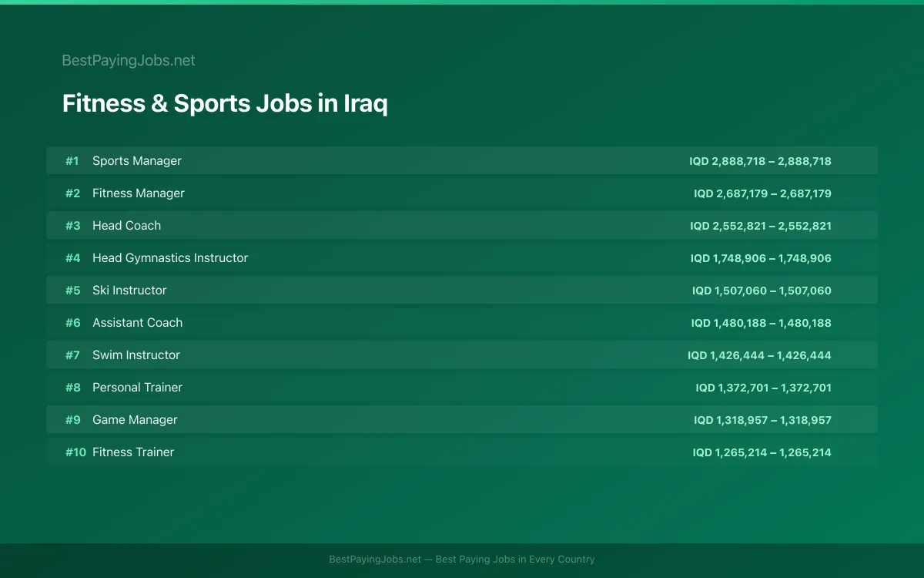Image resolution: width=924 pixels, height=578 pixels.
Task: Click the salary IQD 1,265,214 – 1,265,214
Action: (762, 452)
